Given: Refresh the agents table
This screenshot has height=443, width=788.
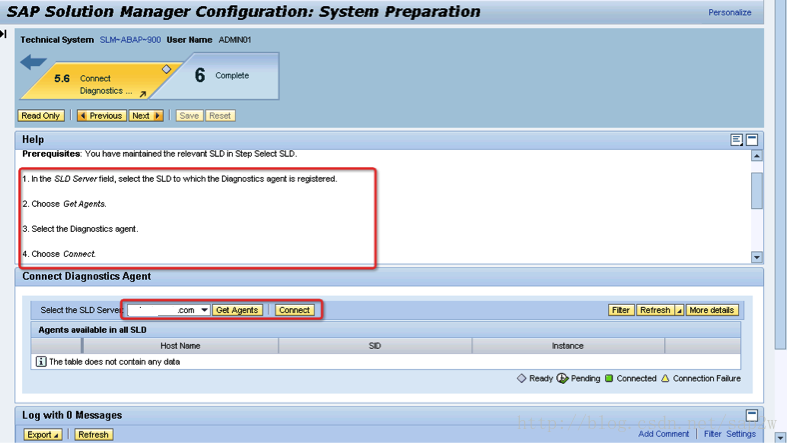Looking at the screenshot, I should click(x=655, y=310).
